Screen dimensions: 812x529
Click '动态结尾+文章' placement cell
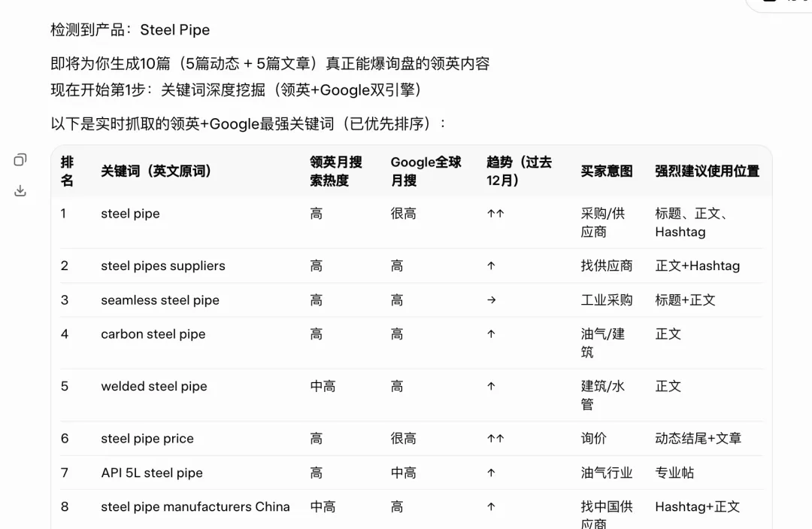[x=698, y=439]
